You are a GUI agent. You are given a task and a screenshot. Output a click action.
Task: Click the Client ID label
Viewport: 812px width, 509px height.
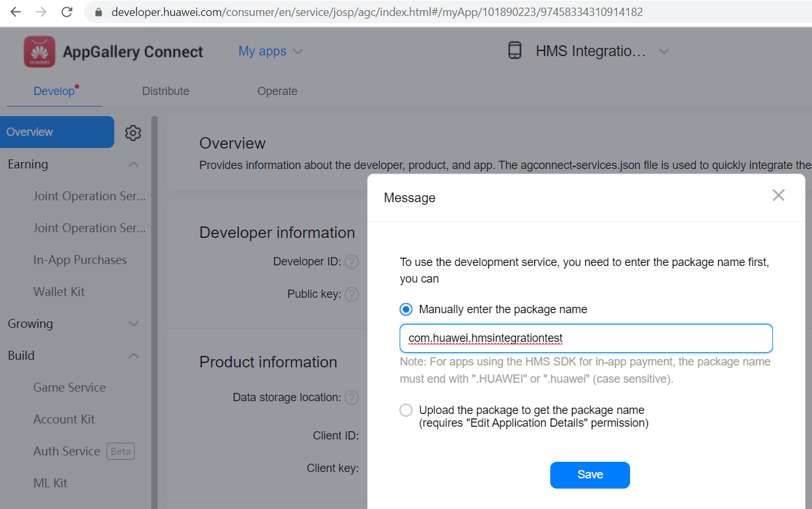coord(336,436)
